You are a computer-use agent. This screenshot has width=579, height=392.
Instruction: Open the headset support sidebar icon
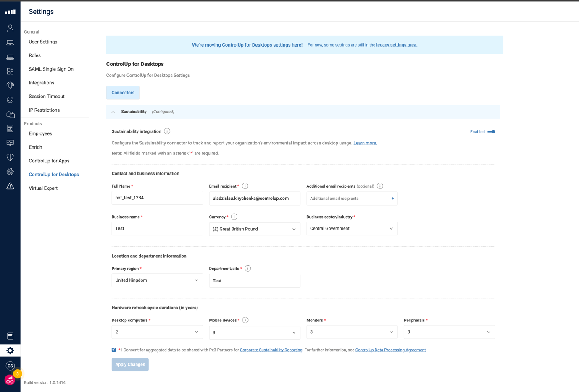click(x=10, y=86)
